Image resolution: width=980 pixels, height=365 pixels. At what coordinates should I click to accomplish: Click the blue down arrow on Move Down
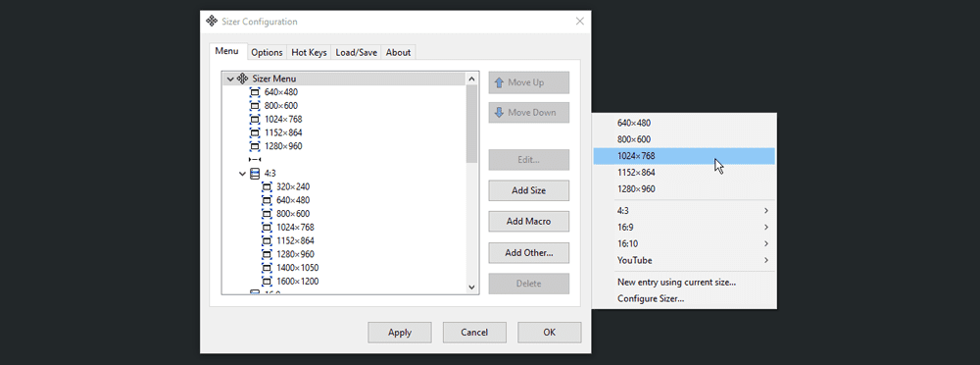(x=500, y=113)
